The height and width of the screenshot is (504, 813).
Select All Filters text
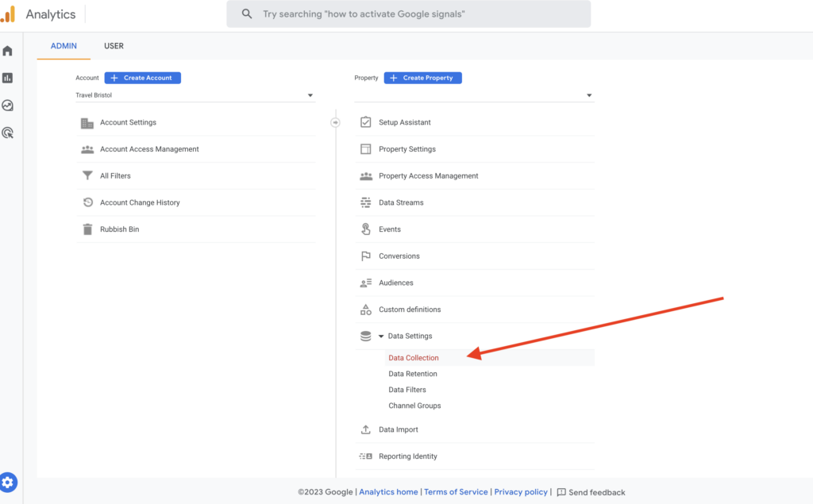point(115,175)
